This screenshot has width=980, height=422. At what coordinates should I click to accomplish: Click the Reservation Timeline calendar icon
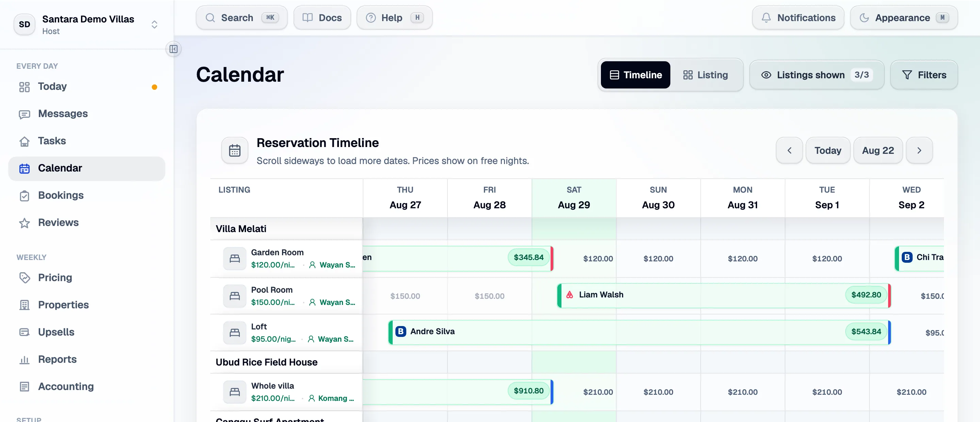click(x=235, y=151)
